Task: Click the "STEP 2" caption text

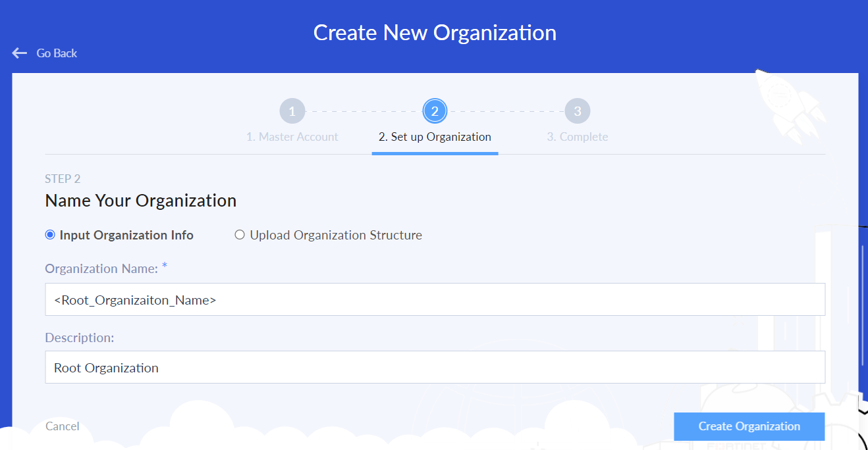Action: click(x=63, y=179)
